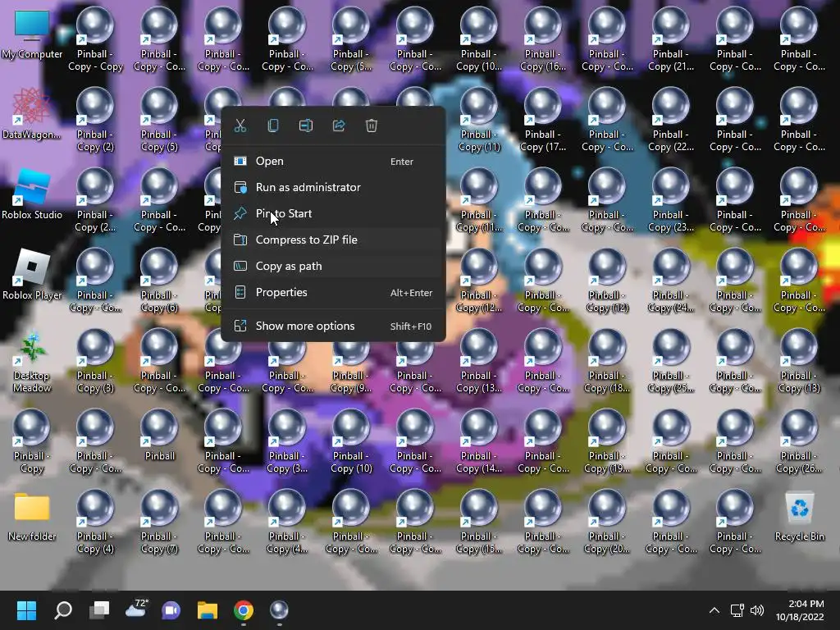Open network status in system tray

[737, 610]
